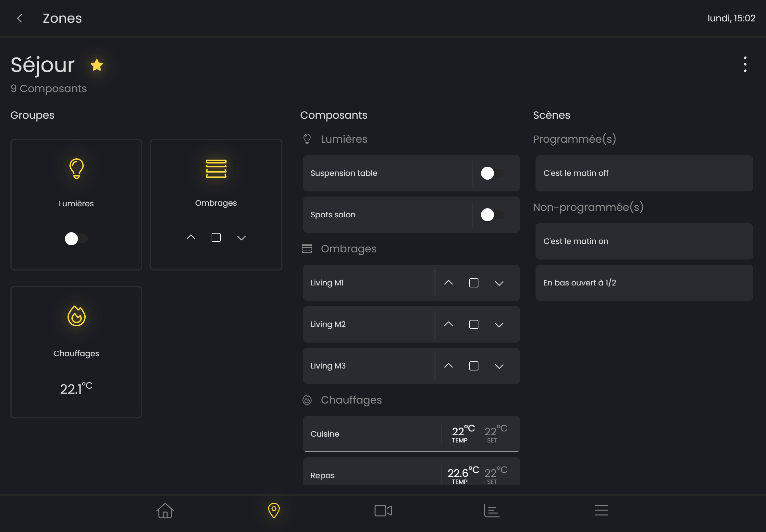Activate scene C'est le matin on
Viewport: 766px width, 532px height.
pos(644,241)
